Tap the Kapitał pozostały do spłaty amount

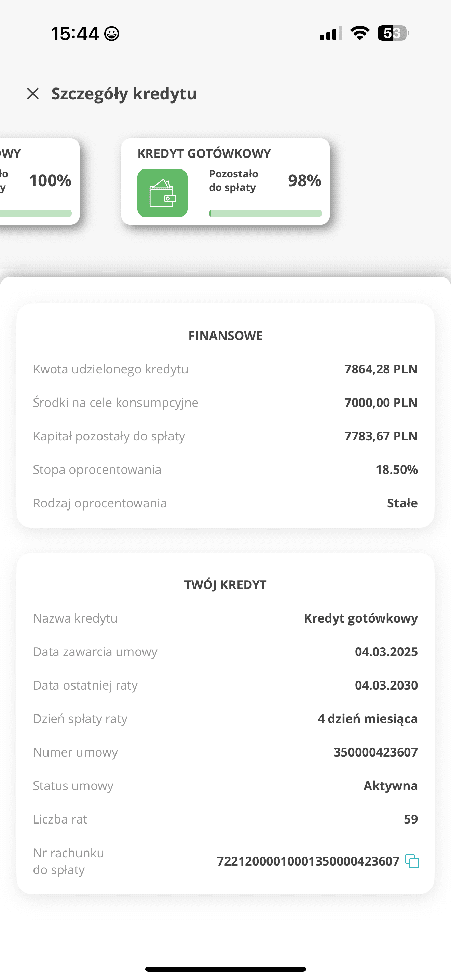(x=381, y=436)
